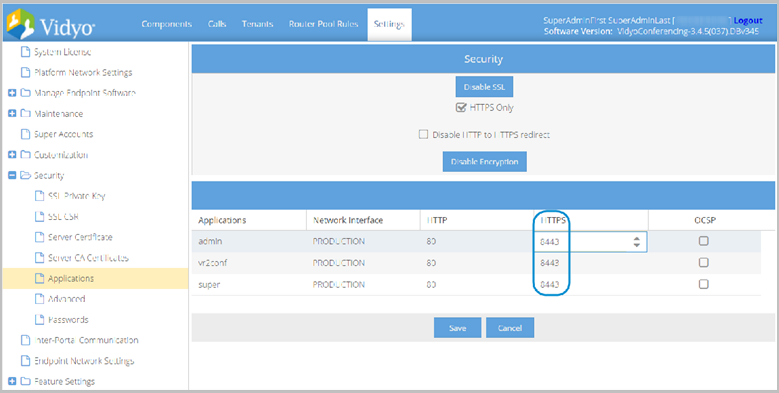Select the Applications tree item
The height and width of the screenshot is (393, 779).
coord(71,278)
